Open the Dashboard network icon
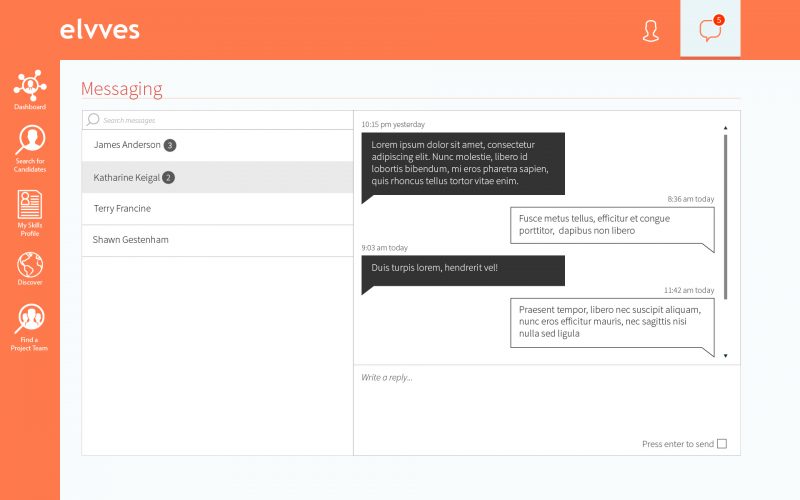Screen dimensions: 800x500 pyautogui.click(x=30, y=85)
